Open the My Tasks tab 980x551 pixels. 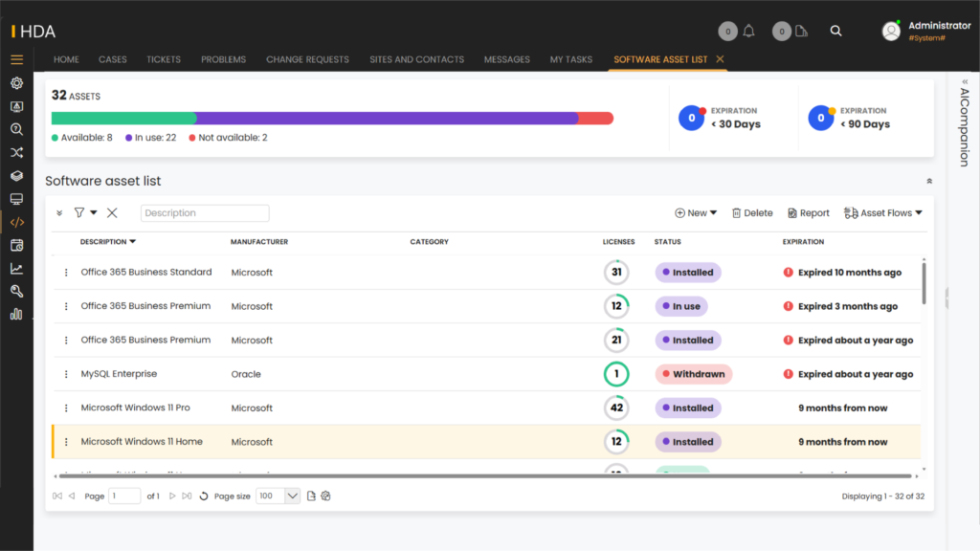pyautogui.click(x=571, y=59)
